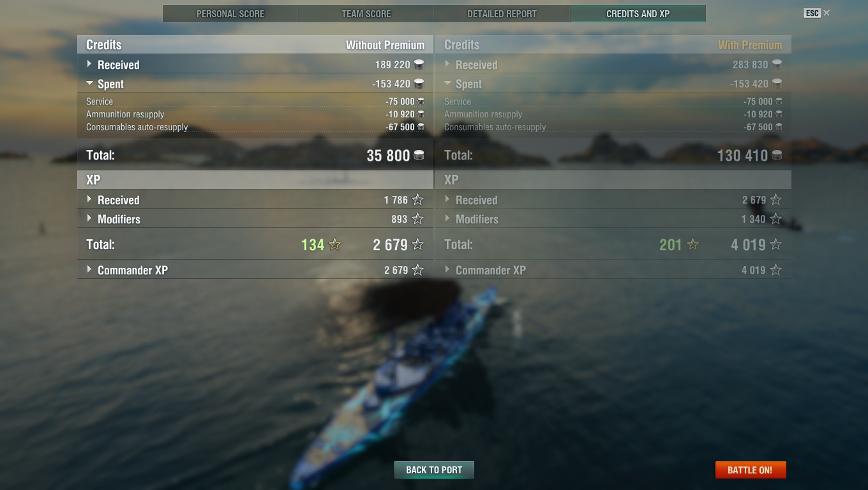
Task: Click the star icon beside green 134 XP
Action: tap(334, 244)
